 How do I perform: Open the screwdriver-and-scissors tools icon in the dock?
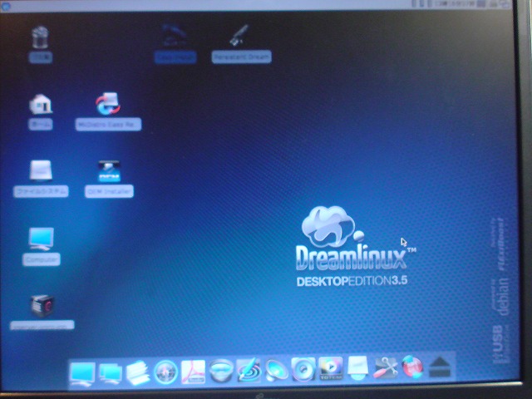[x=386, y=367]
